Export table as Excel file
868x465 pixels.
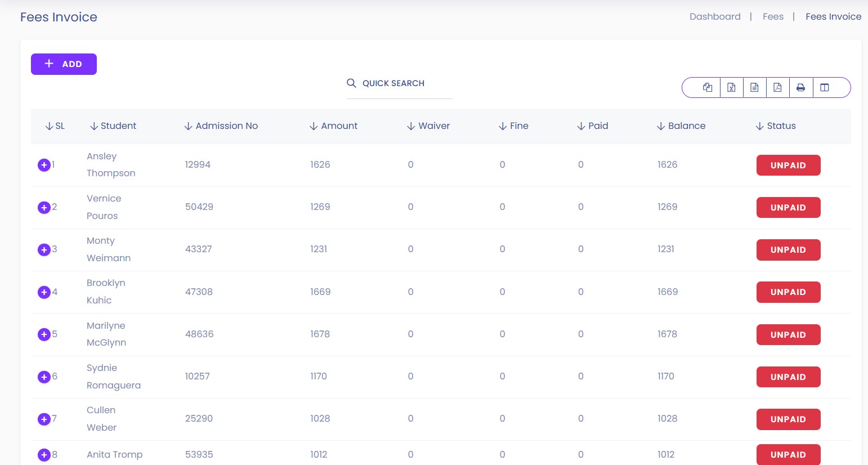point(731,87)
